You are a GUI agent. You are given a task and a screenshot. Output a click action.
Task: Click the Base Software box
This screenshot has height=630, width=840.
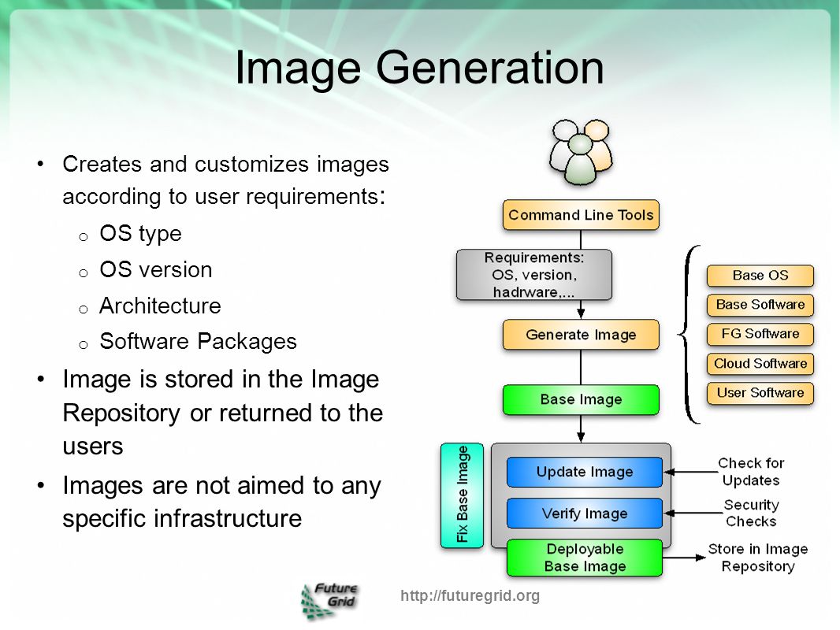tap(760, 305)
